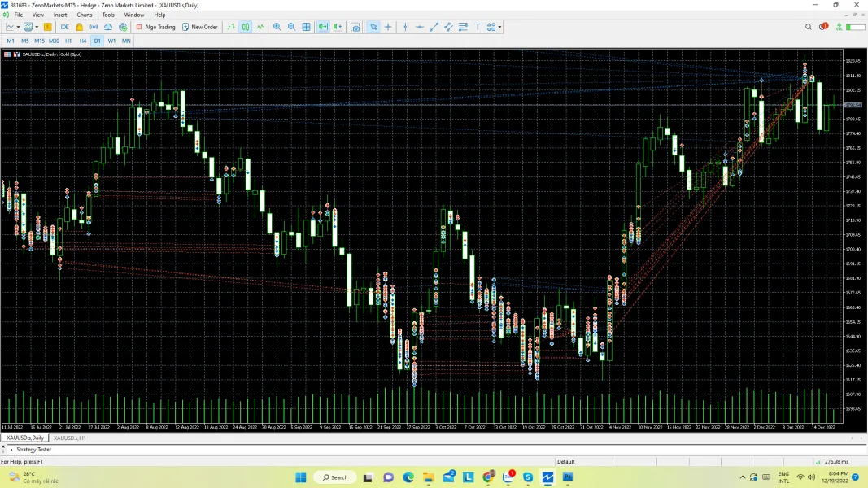
Task: Click the New Order button
Action: 200,27
